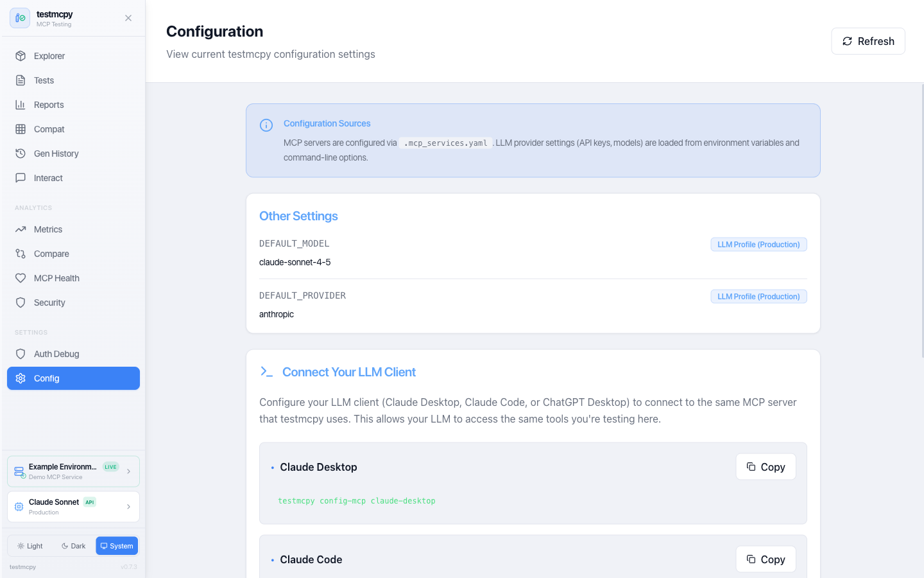Viewport: 924px width, 578px height.
Task: Open the Metrics page label
Action: [x=48, y=229]
